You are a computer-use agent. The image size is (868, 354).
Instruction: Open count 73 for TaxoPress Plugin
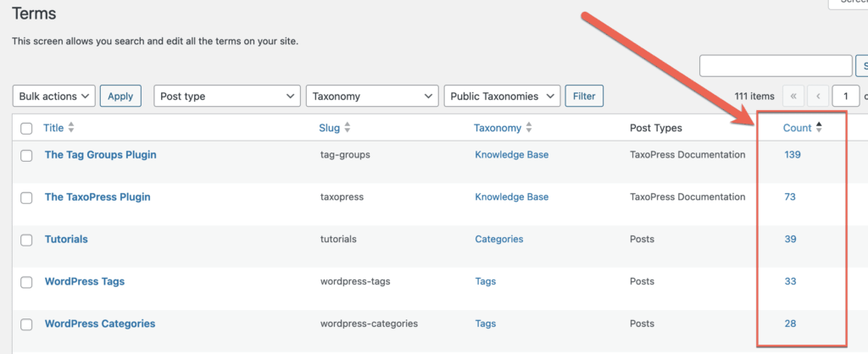(x=790, y=197)
